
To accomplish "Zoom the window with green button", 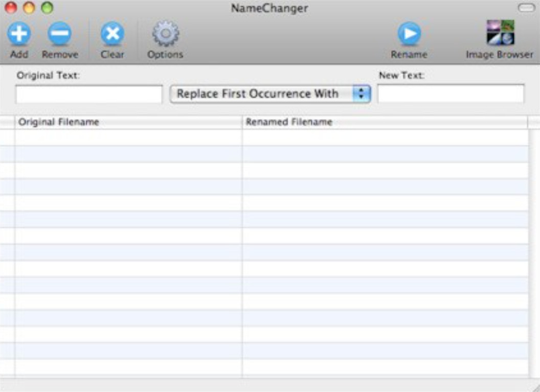I will pos(47,7).
